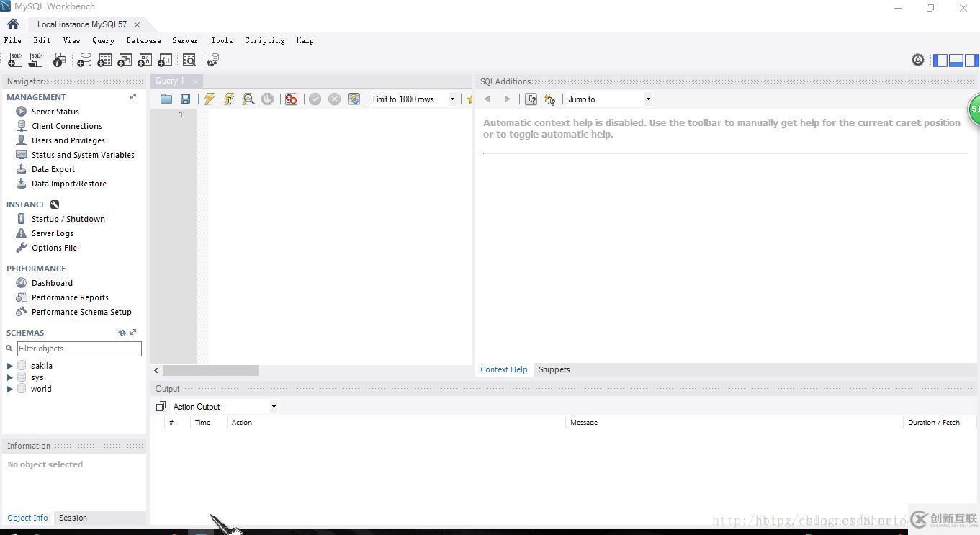Toggle auto-commit mode icon
The image size is (980, 535).
pyautogui.click(x=354, y=99)
